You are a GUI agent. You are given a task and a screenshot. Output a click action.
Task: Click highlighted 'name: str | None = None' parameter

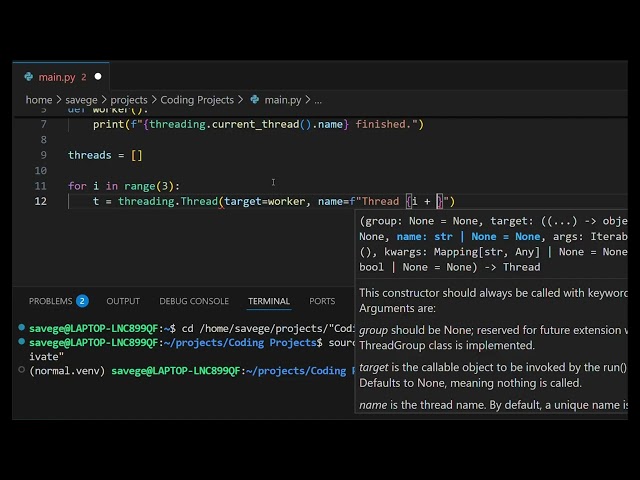tap(468, 236)
